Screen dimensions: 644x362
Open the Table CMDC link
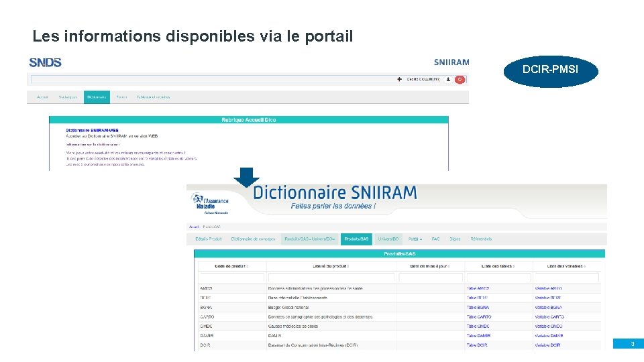click(478, 326)
